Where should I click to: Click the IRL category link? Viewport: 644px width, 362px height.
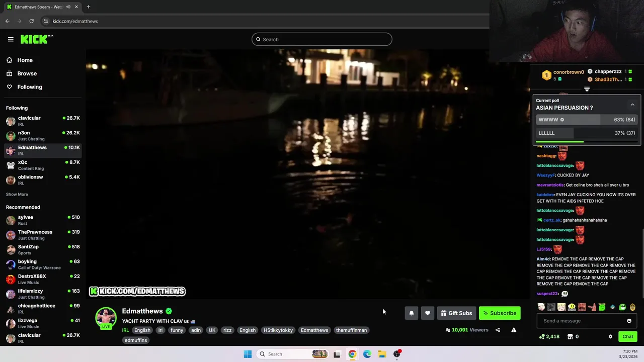pos(125,330)
